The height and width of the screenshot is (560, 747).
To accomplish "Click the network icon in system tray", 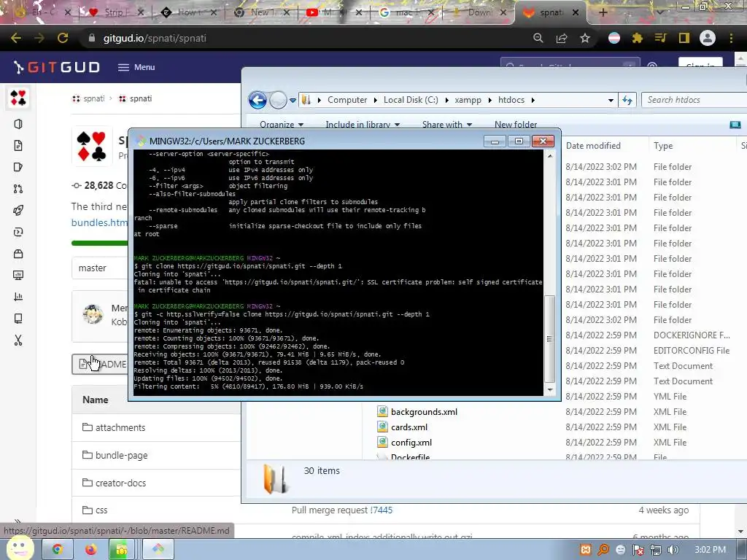I will (x=656, y=550).
